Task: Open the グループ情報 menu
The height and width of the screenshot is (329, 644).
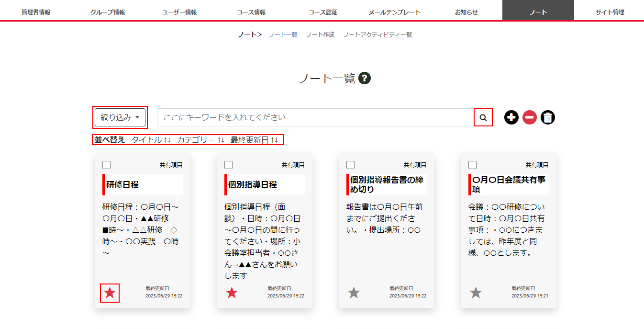Action: 108,12
